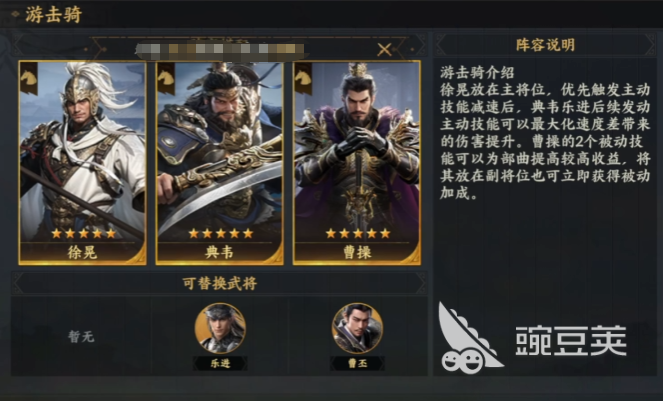Click the 曹丕 name label
The height and width of the screenshot is (401, 663).
pyautogui.click(x=357, y=363)
